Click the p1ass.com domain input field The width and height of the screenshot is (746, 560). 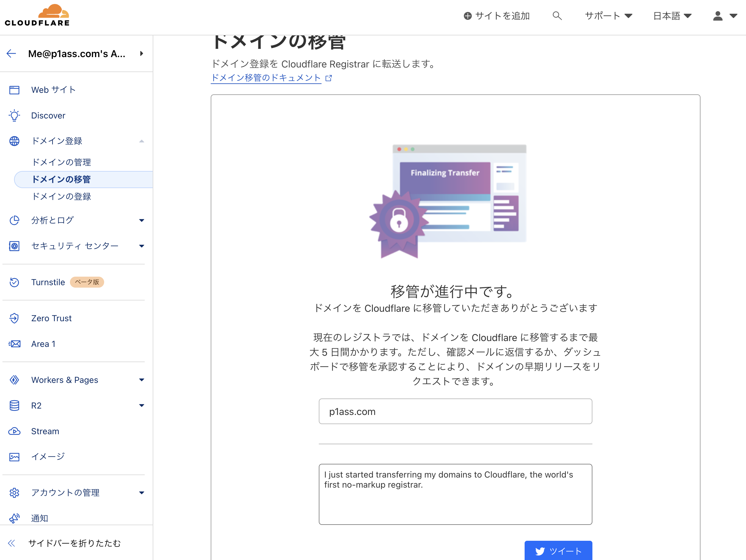tap(455, 411)
